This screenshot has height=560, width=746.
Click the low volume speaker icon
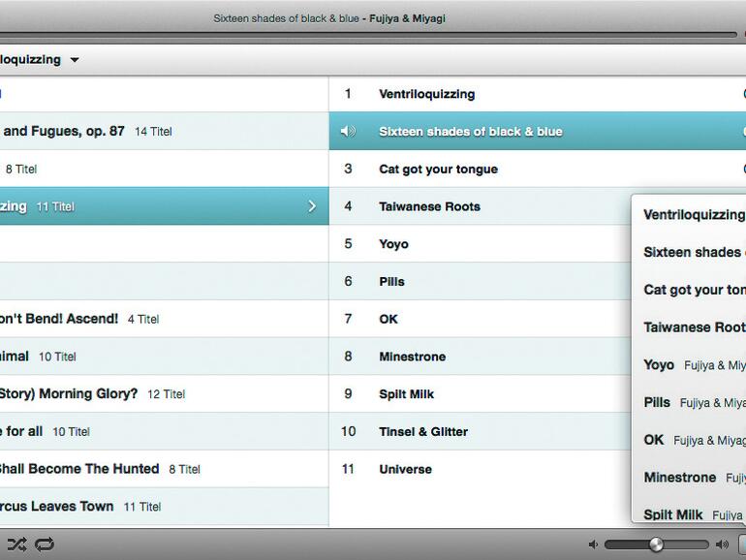tap(593, 544)
